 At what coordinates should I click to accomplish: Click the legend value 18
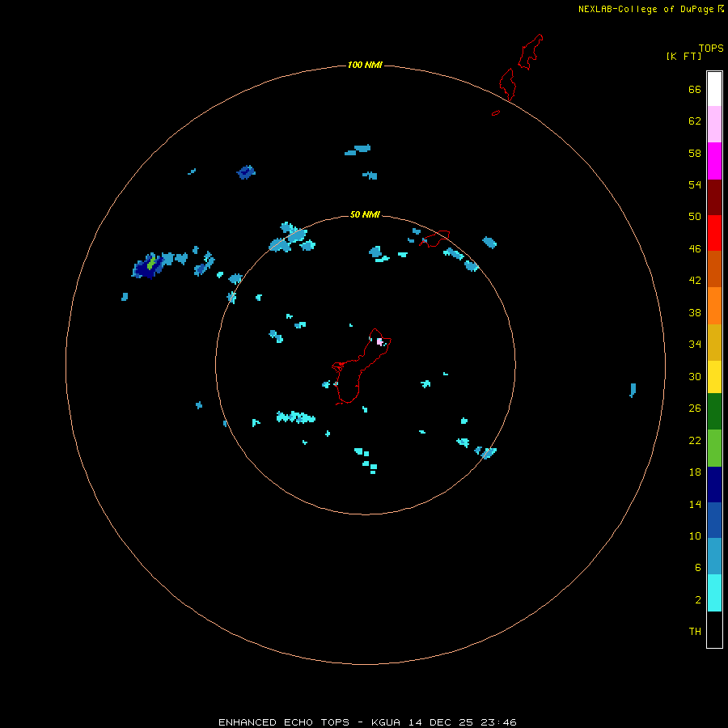click(695, 472)
